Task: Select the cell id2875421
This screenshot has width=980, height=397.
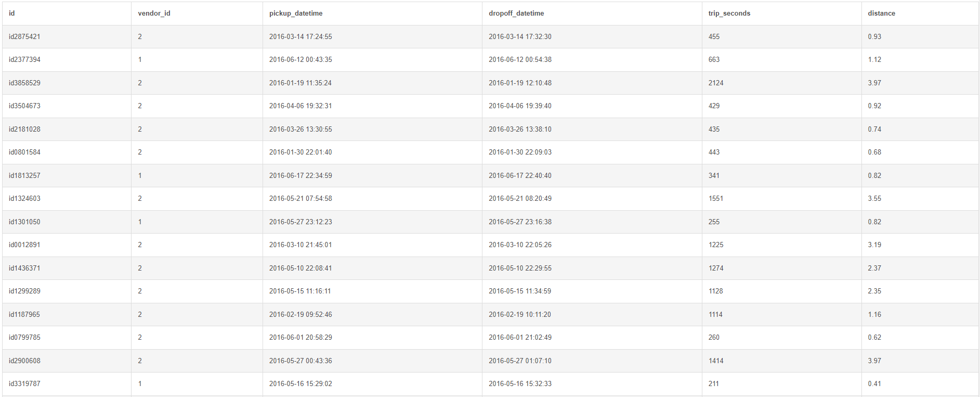Action: pyautogui.click(x=24, y=37)
